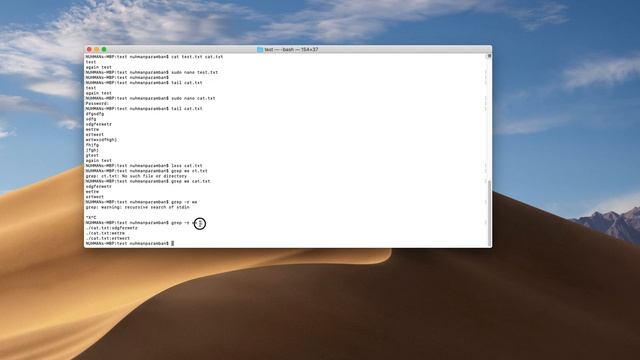Click the './cat.txt:sdgferwetr' result line

(x=111, y=228)
